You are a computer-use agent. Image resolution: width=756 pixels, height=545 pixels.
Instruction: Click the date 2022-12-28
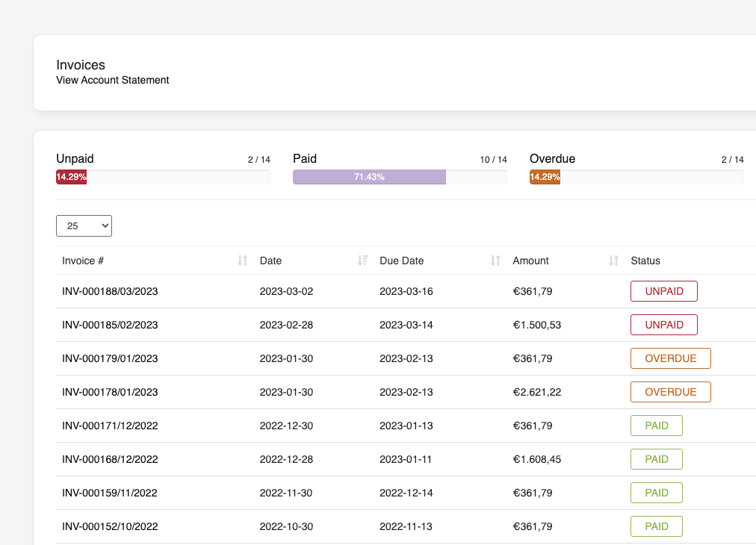(x=286, y=459)
